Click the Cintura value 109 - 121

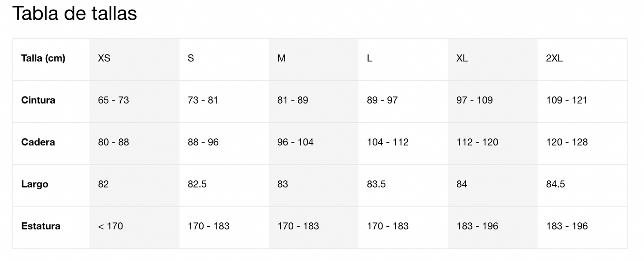tap(567, 100)
